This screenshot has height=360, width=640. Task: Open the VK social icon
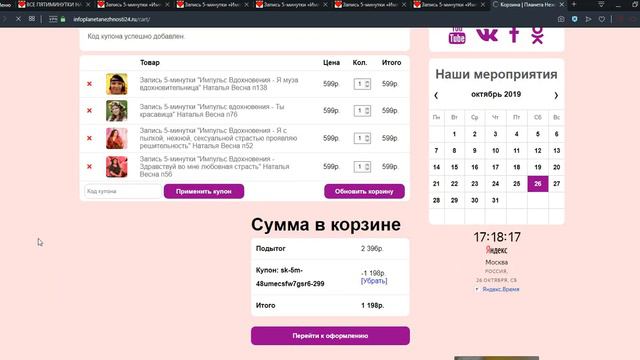coord(487,35)
